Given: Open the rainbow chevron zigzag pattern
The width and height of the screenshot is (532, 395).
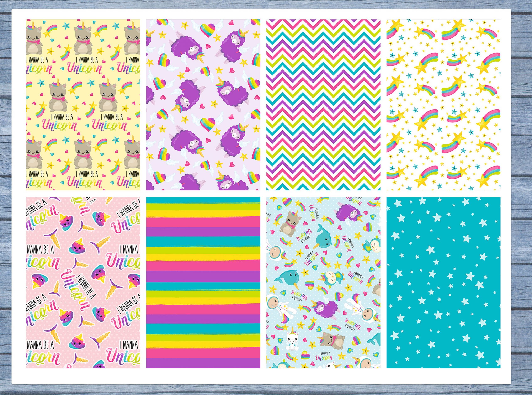Looking at the screenshot, I should (323, 105).
